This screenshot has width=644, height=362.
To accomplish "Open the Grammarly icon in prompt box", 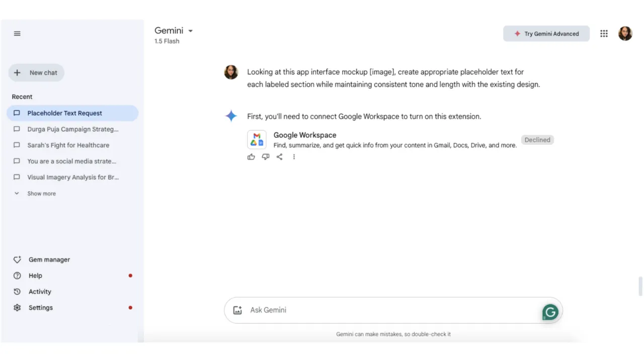I will (550, 312).
